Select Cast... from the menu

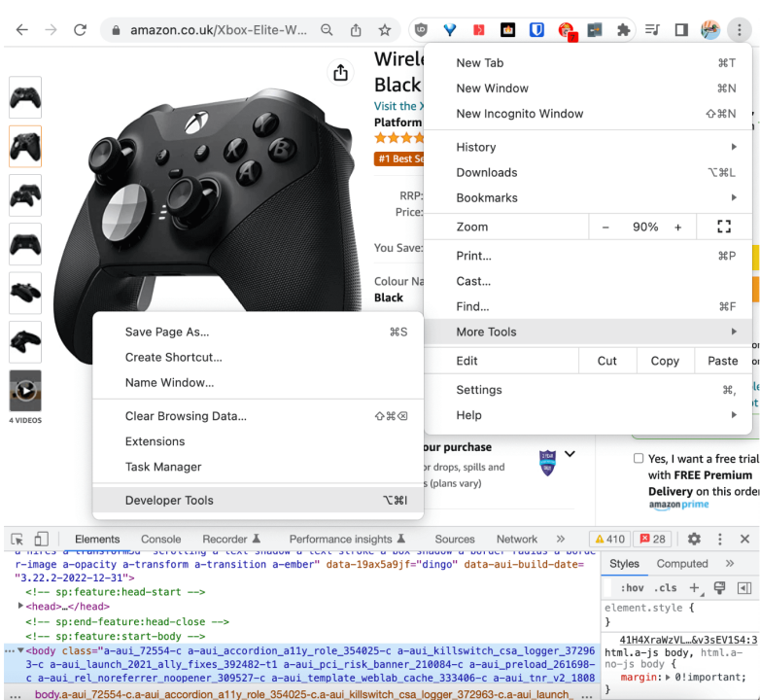tap(588, 281)
